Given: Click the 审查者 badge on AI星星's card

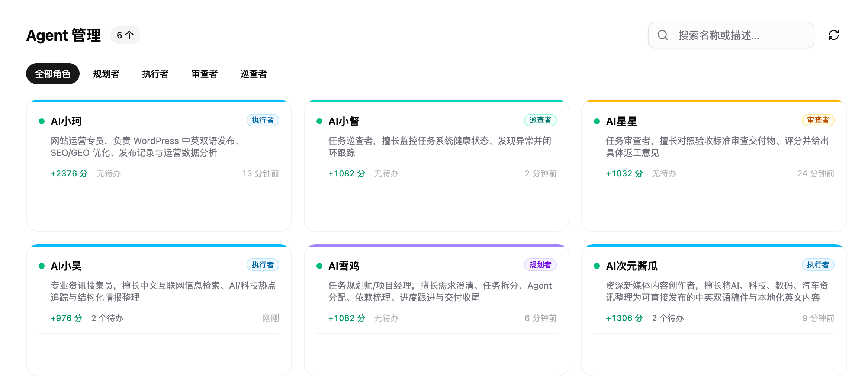Looking at the screenshot, I should click(x=818, y=120).
